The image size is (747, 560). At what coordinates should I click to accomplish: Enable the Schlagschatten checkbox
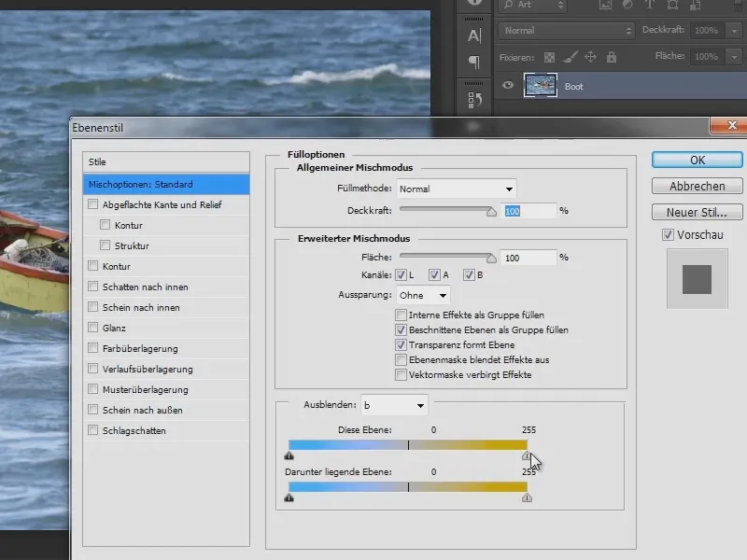pos(92,430)
